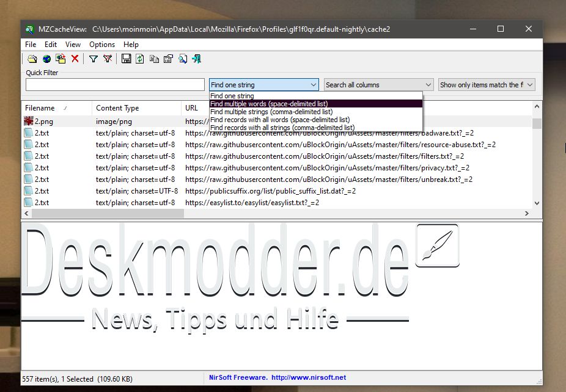Select the badware.txt URL row
566x392 pixels.
point(329,133)
